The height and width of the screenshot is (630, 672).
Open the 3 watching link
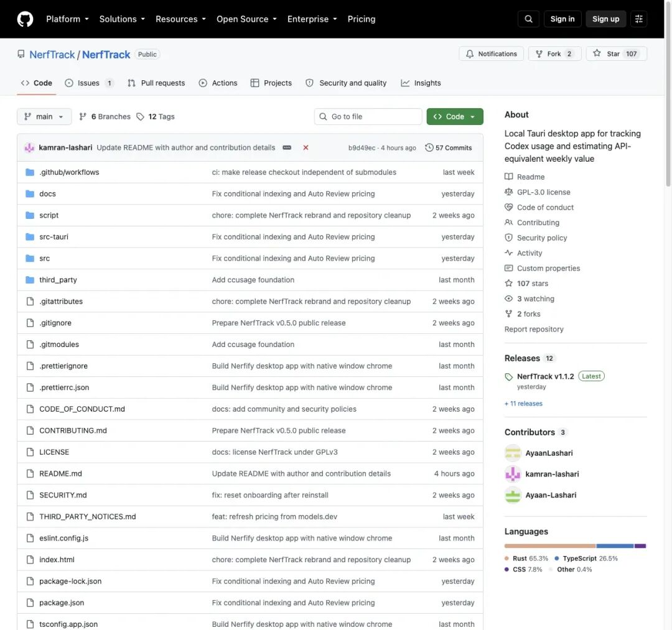pyautogui.click(x=530, y=299)
